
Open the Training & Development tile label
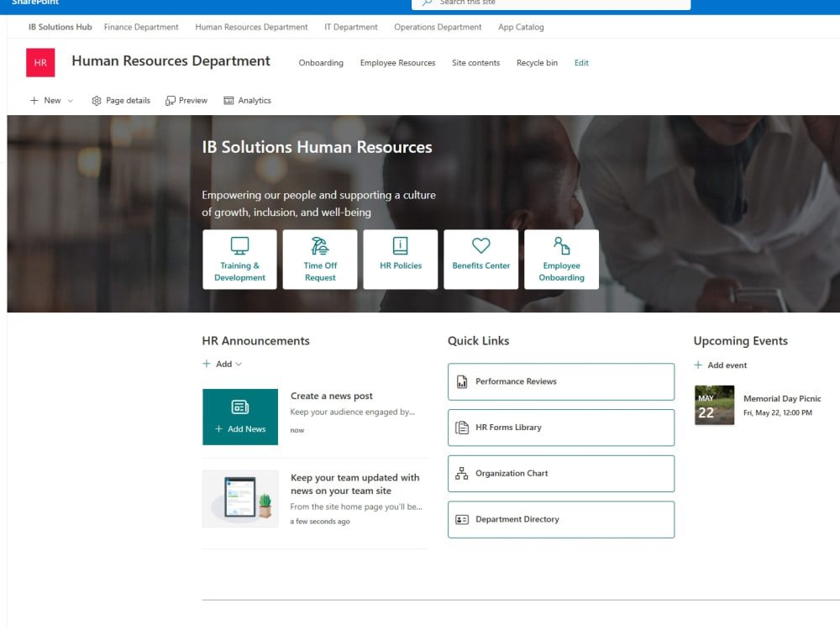click(x=239, y=271)
